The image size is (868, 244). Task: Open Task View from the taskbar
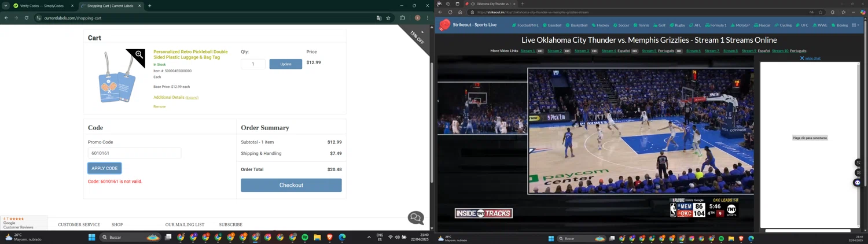(x=168, y=237)
